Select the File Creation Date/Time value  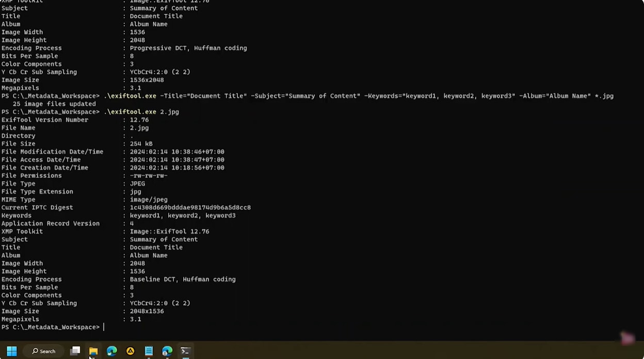point(177,168)
